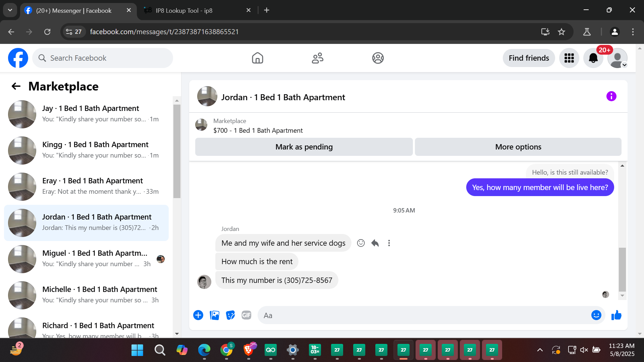Viewport: 644px width, 362px height.
Task: Go to Facebook Home feed icon
Action: click(x=258, y=58)
